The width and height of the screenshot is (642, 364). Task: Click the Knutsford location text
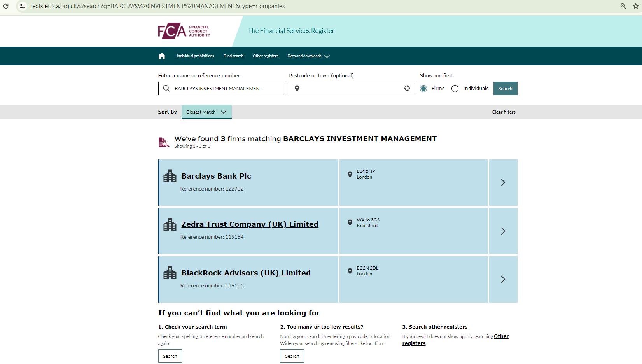[367, 226]
